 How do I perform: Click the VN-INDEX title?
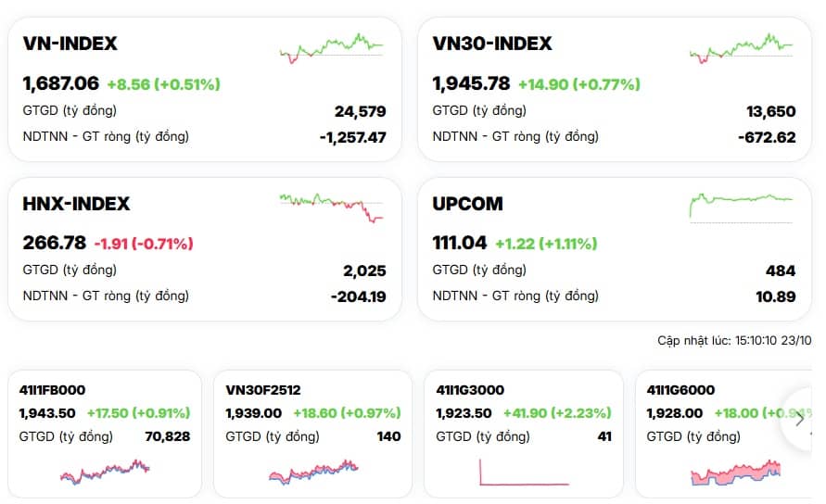pyautogui.click(x=70, y=44)
